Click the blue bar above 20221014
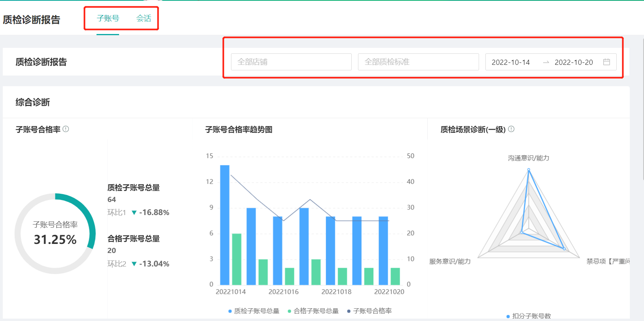The image size is (644, 321). point(225,225)
